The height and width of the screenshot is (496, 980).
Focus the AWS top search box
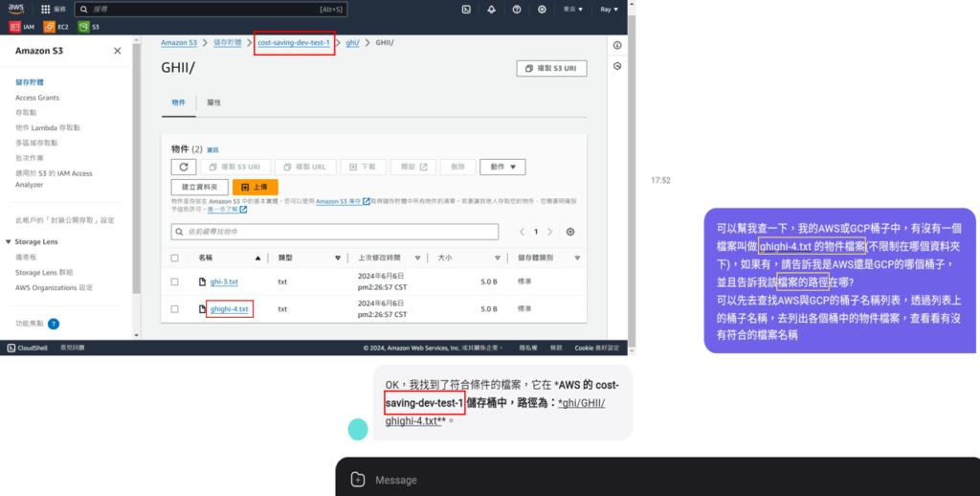(x=211, y=10)
